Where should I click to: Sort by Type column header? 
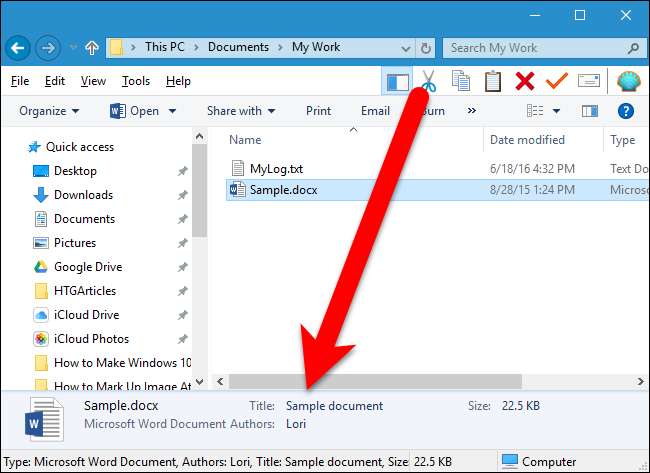[622, 140]
